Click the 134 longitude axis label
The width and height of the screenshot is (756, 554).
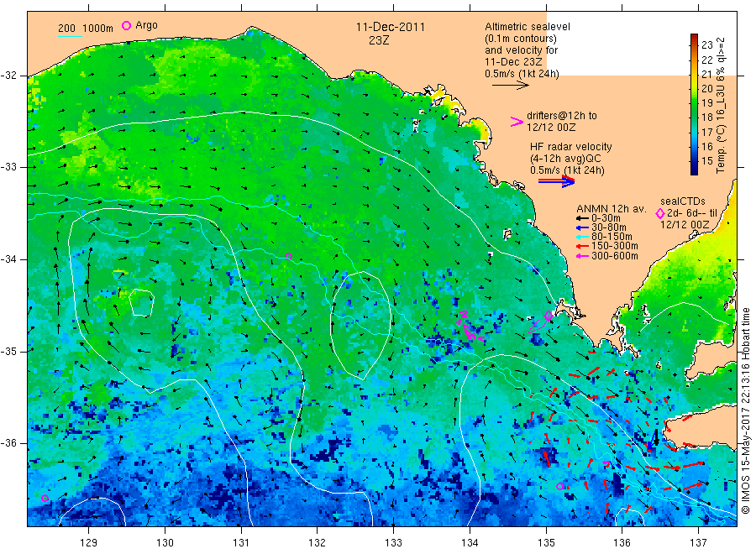[x=470, y=543]
